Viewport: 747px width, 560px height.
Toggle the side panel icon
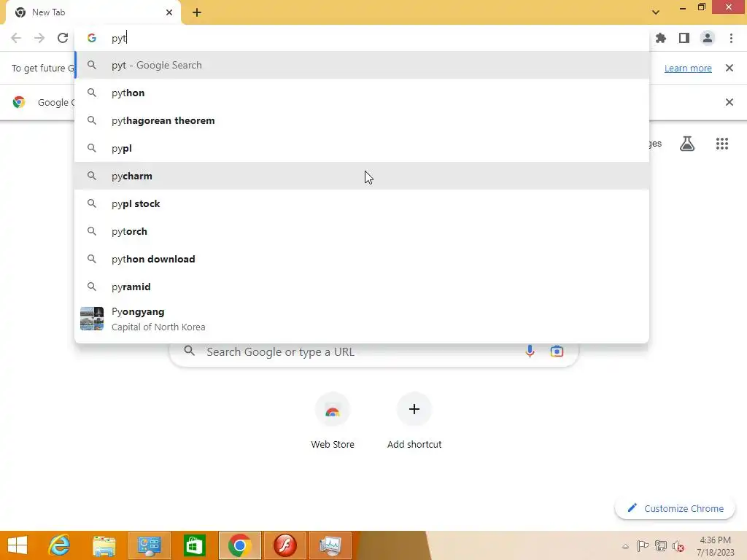684,38
